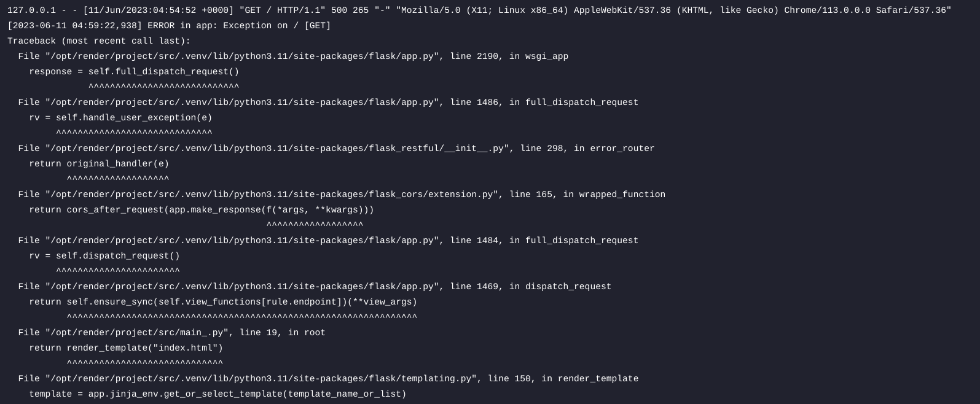
Task: Click the flask/app.py line 2190 file path
Action: click(293, 56)
